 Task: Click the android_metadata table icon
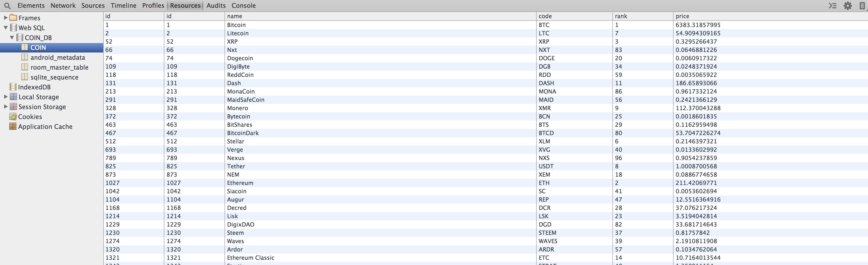click(x=25, y=57)
